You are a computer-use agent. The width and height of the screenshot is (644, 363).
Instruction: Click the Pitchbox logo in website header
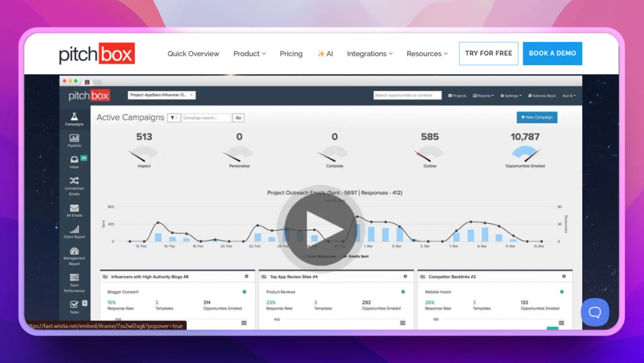pos(97,54)
